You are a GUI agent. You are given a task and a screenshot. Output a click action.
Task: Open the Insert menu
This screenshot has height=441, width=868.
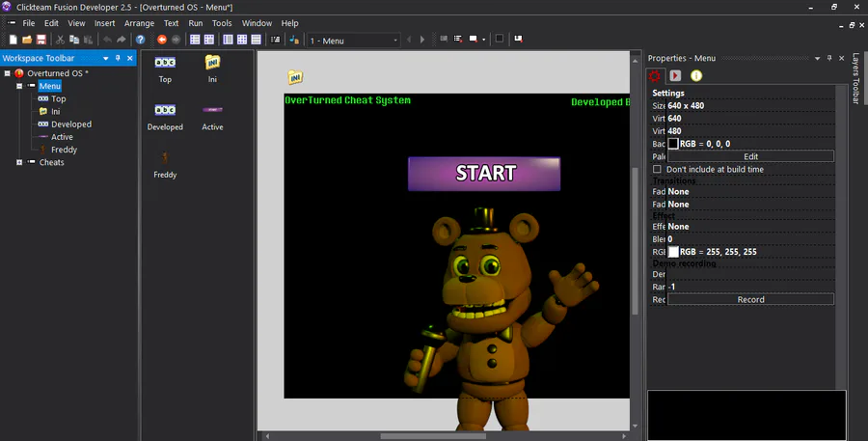104,23
